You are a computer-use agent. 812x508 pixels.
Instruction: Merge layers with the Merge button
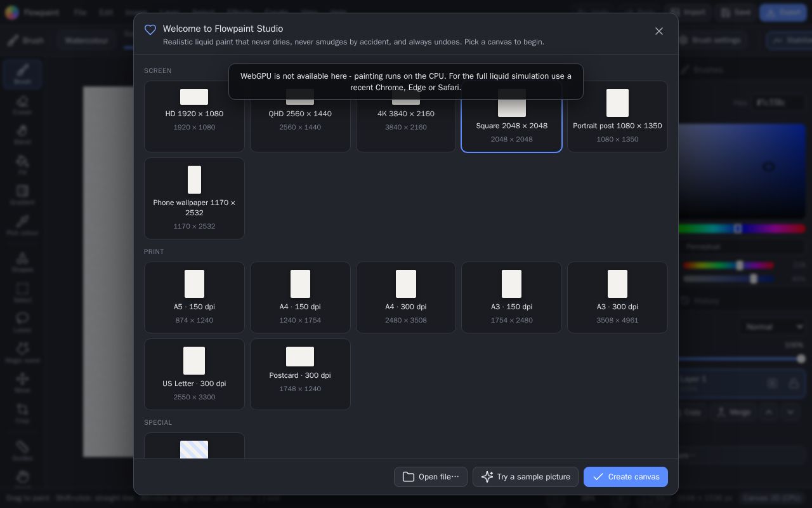[x=733, y=412]
